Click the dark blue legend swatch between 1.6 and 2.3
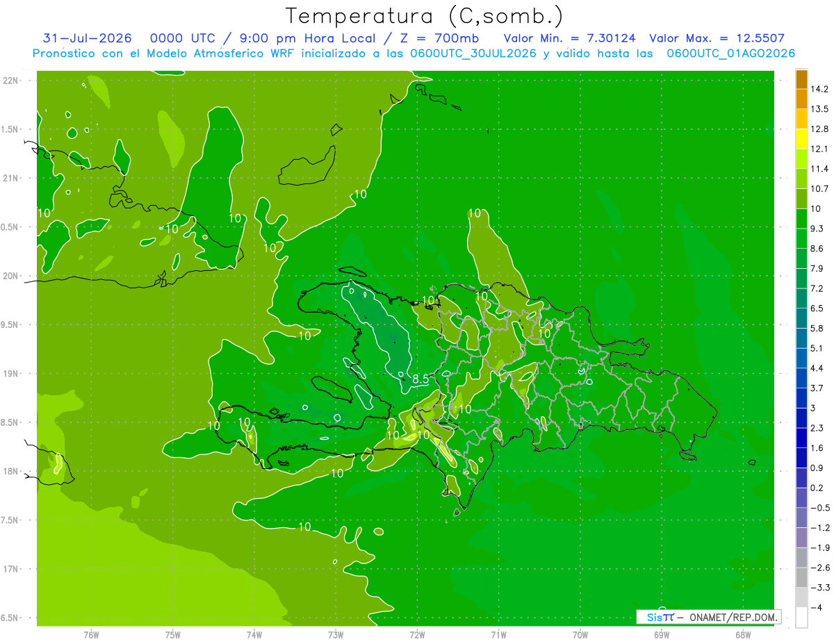 801,438
